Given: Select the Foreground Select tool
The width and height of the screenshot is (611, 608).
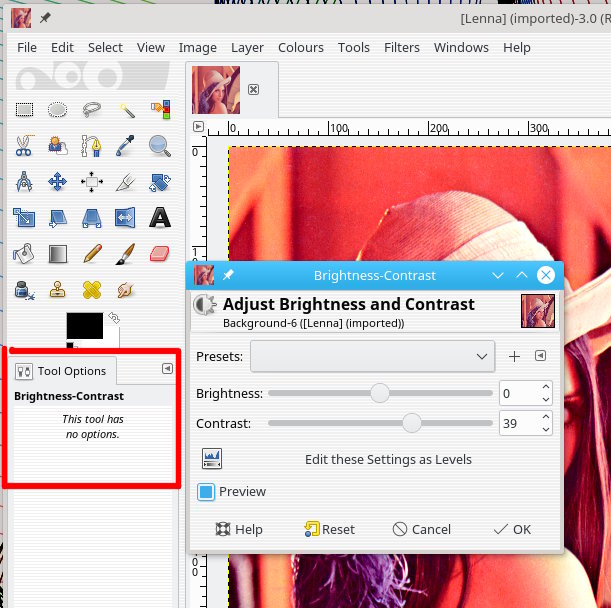Looking at the screenshot, I should (x=58, y=146).
